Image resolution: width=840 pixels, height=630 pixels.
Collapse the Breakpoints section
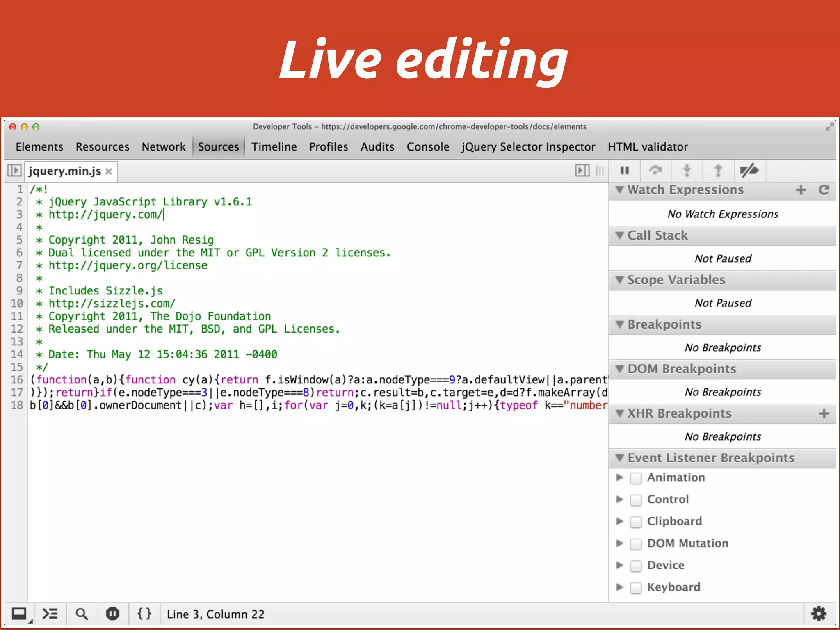620,324
